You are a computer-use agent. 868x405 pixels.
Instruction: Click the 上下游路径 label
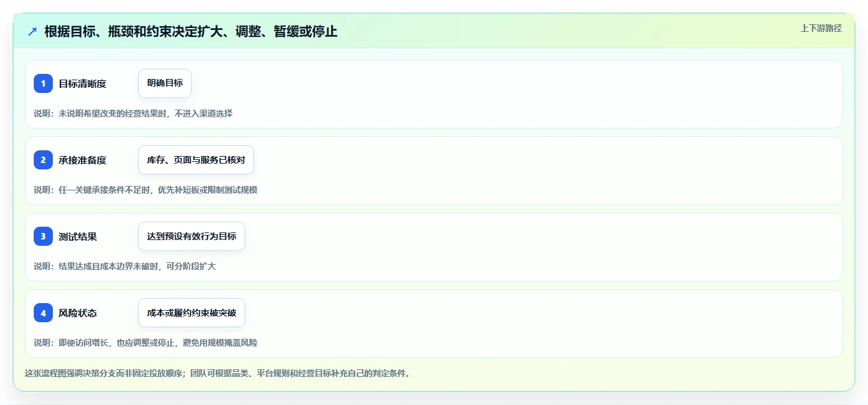click(x=821, y=28)
